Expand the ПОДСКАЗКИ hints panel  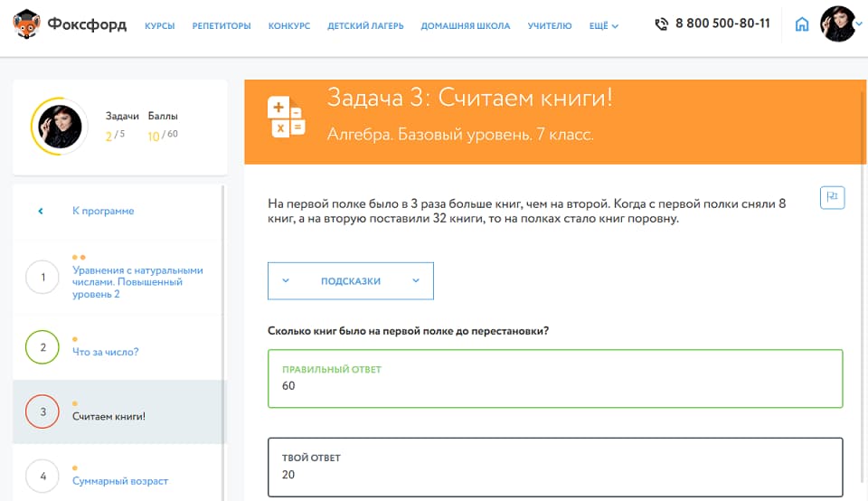351,280
